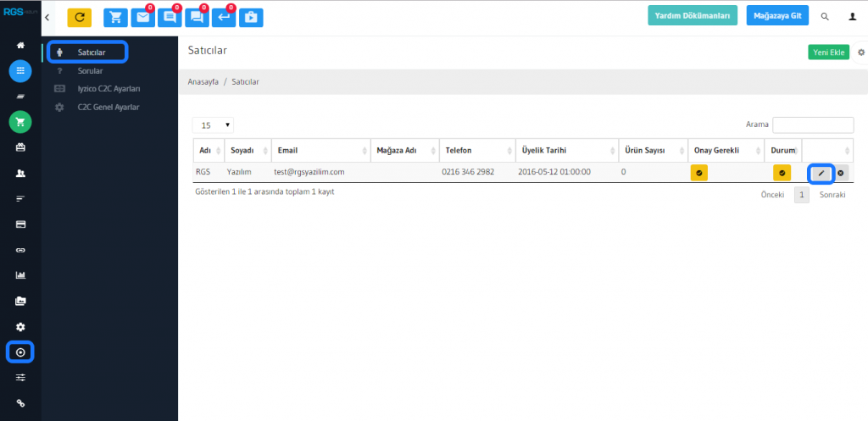868x421 pixels.
Task: Click the bar chart reports sidebar icon
Action: tap(20, 274)
